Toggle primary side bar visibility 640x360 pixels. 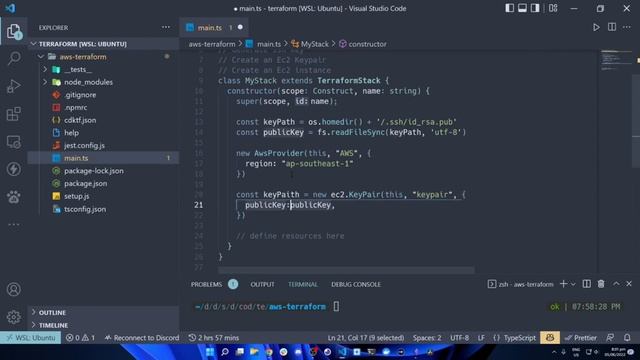point(509,8)
